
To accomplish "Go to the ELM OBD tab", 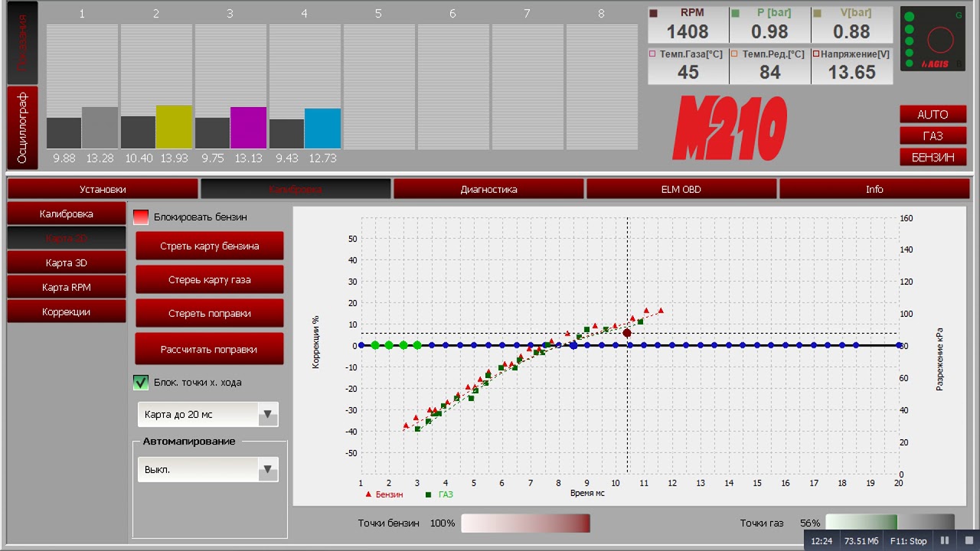I will point(681,189).
